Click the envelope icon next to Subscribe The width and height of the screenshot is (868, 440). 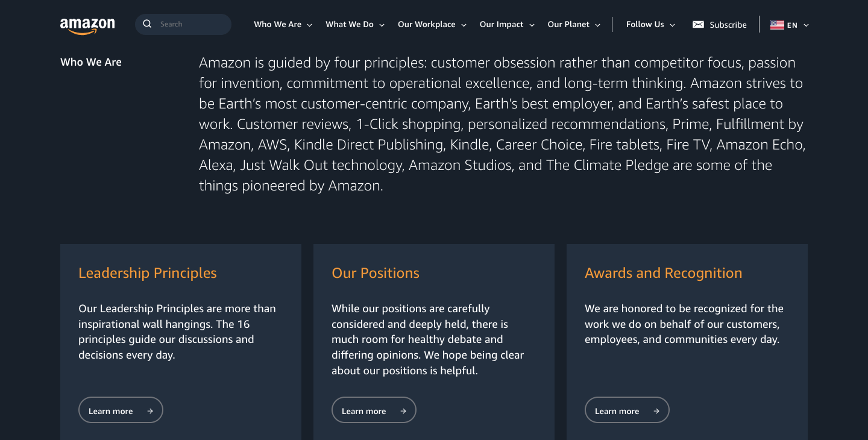click(x=699, y=25)
